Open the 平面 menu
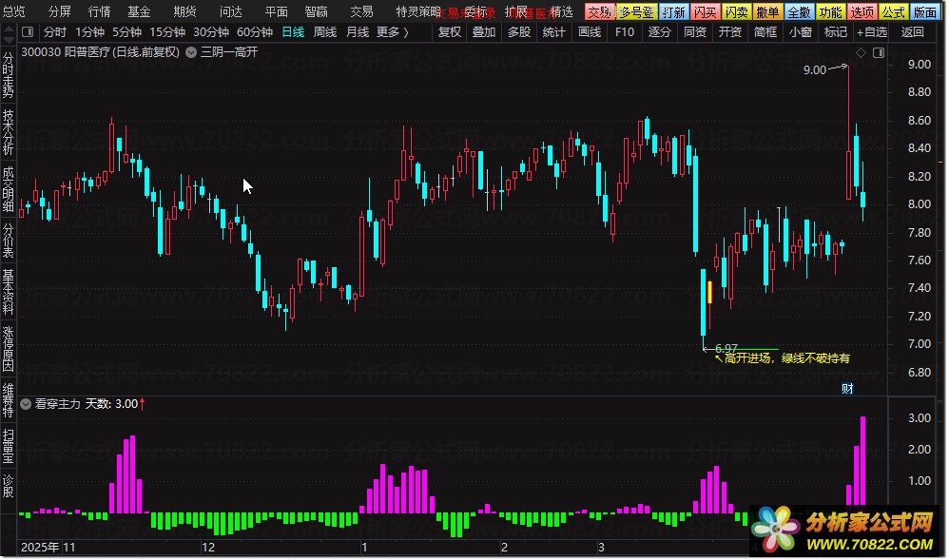 tap(276, 11)
